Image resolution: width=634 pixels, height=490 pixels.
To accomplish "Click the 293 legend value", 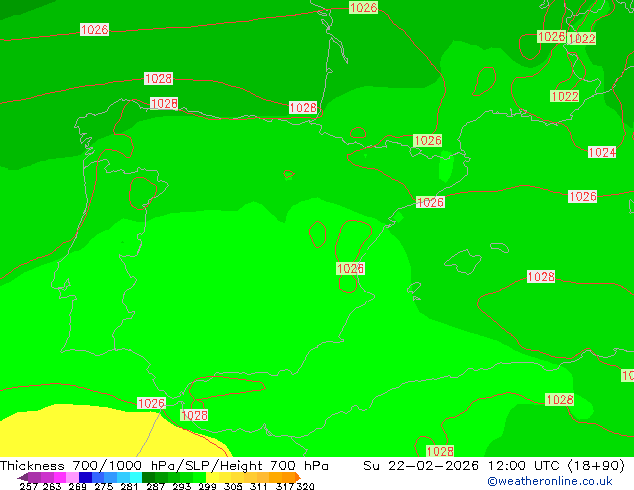I will 181,486.
